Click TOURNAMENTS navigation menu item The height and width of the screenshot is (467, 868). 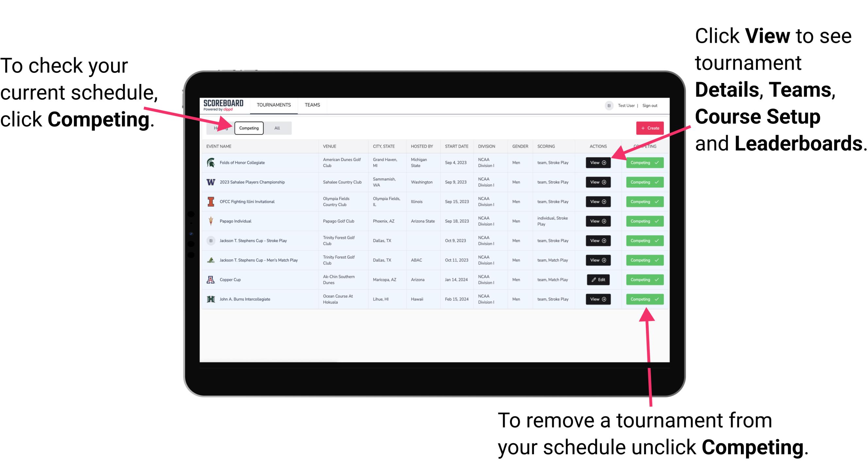[273, 105]
